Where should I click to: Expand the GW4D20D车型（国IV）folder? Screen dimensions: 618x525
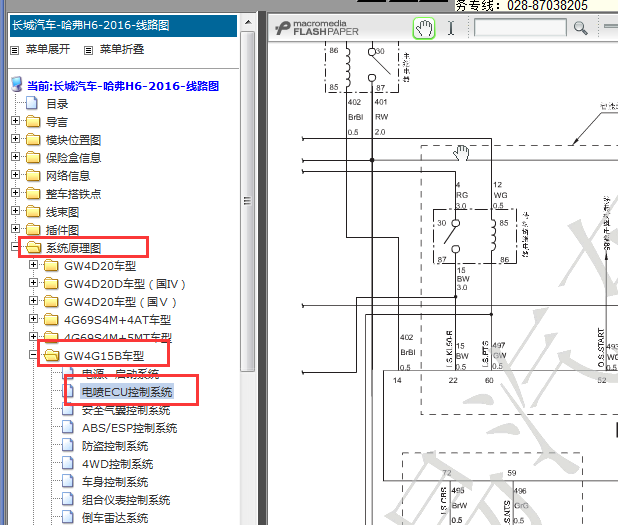[34, 283]
